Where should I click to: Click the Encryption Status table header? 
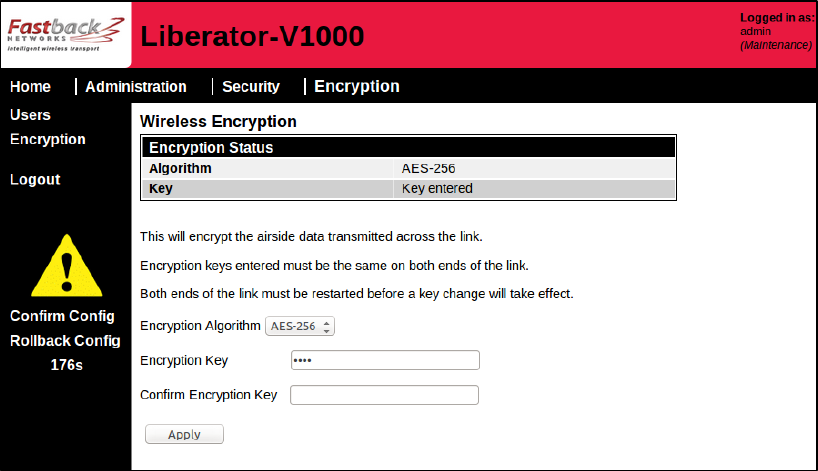[x=408, y=147]
